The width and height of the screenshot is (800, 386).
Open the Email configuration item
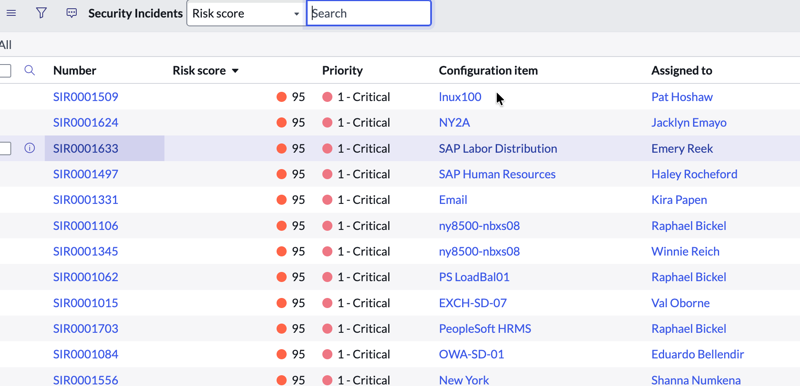[x=453, y=200]
